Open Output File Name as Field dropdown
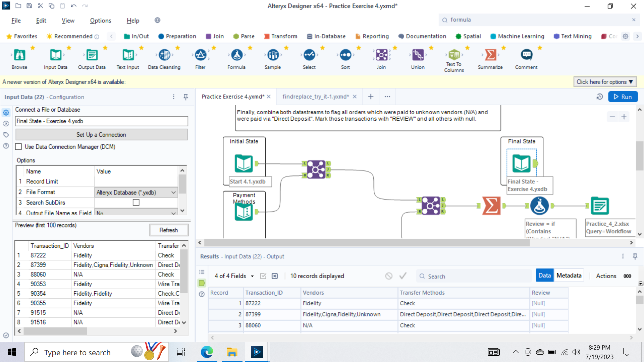 pos(173,213)
